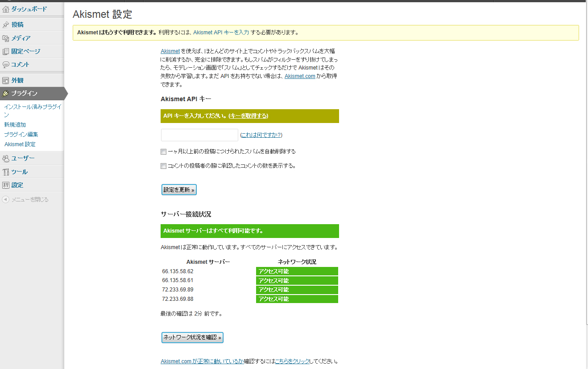Viewport: 588px width, 369px height.
Task: Go to インストール済みプラグイン submenu
Action: tap(33, 111)
